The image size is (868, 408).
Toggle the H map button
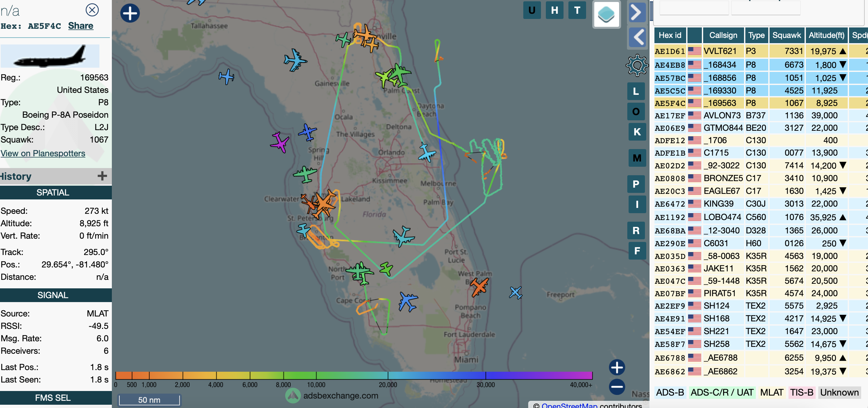pos(554,10)
